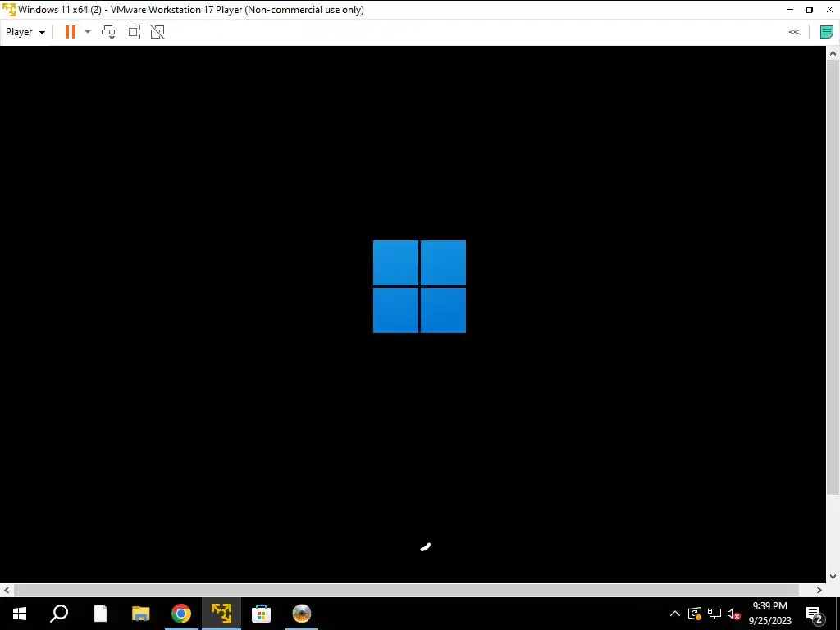
Task: Pause the virtual machine
Action: coord(71,32)
